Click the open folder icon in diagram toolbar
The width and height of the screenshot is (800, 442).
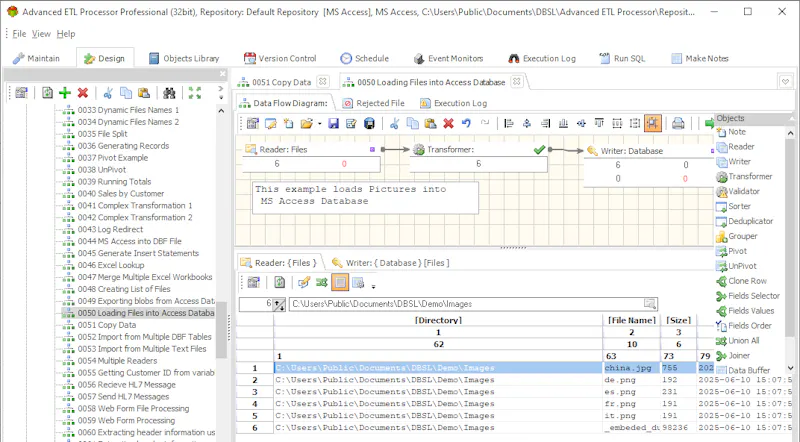(306, 123)
